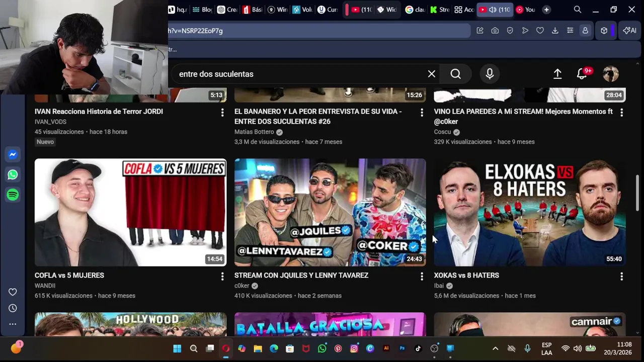Mute the playing YouTube tab via speaker icon

tap(493, 10)
